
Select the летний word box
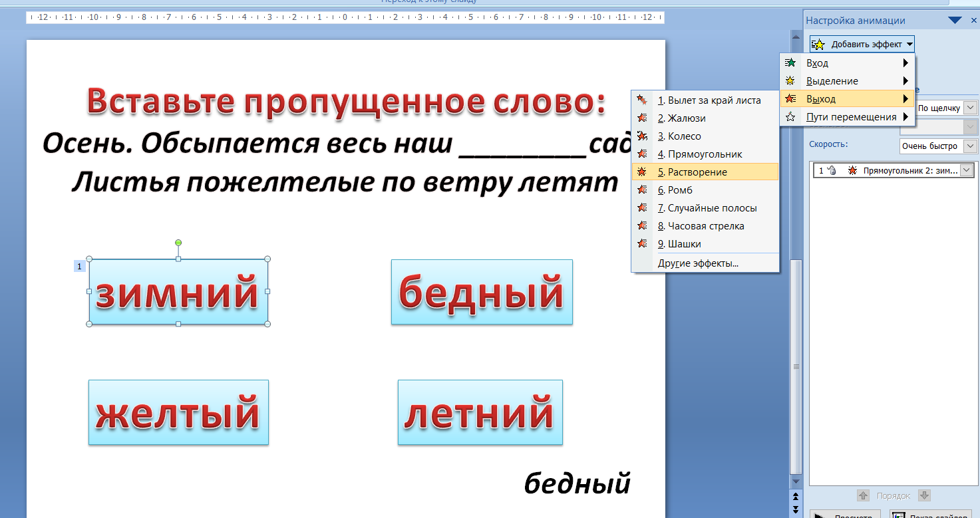click(x=480, y=412)
